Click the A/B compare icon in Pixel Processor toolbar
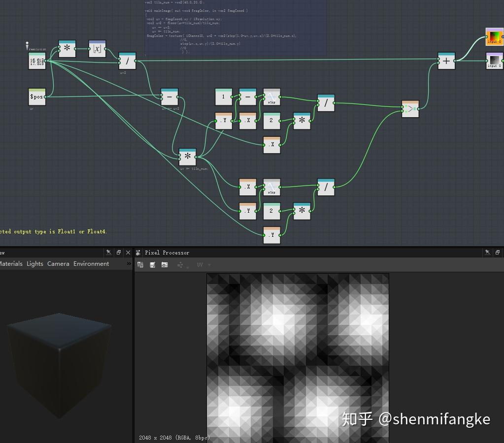 click(140, 264)
